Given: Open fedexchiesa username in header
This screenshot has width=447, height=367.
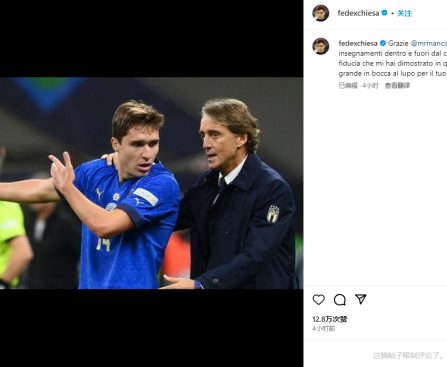Looking at the screenshot, I should coord(358,13).
